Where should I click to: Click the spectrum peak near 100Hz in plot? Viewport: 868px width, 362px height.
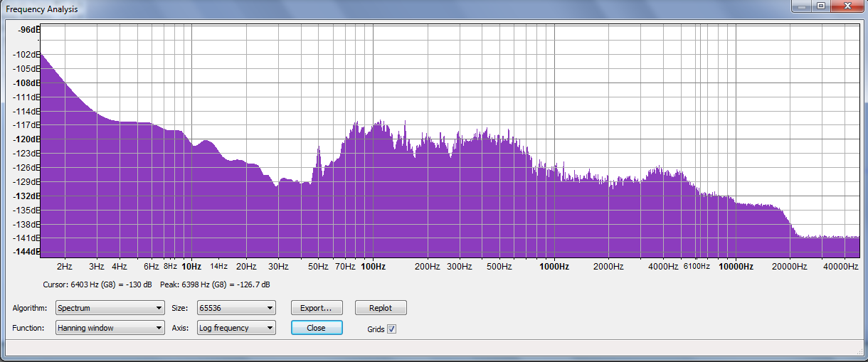click(x=379, y=122)
